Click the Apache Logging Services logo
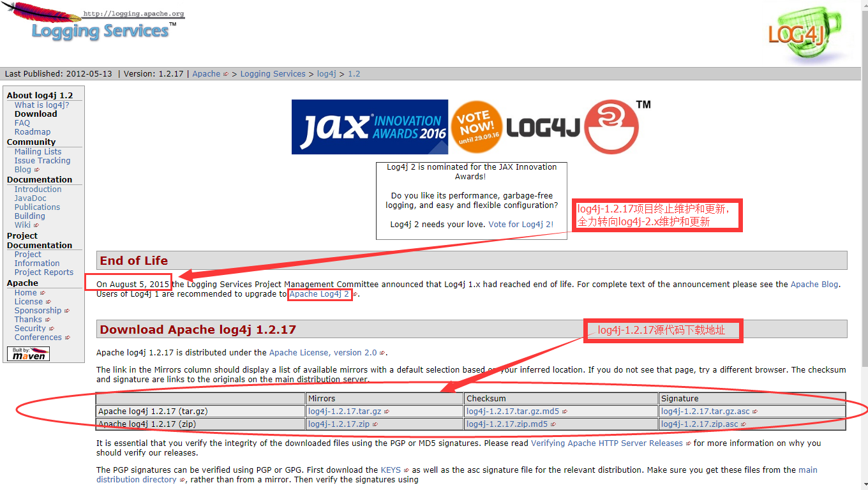Viewport: 868px width, 490px height. tap(93, 22)
